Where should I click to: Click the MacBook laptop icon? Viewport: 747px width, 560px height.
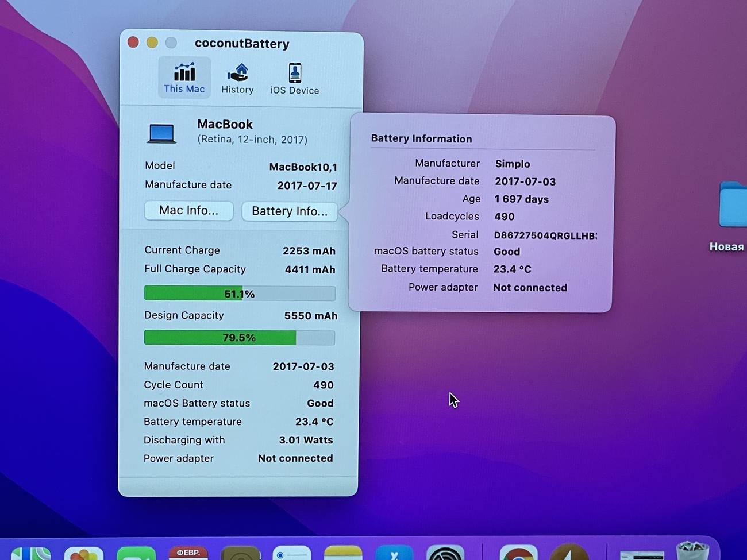click(161, 133)
